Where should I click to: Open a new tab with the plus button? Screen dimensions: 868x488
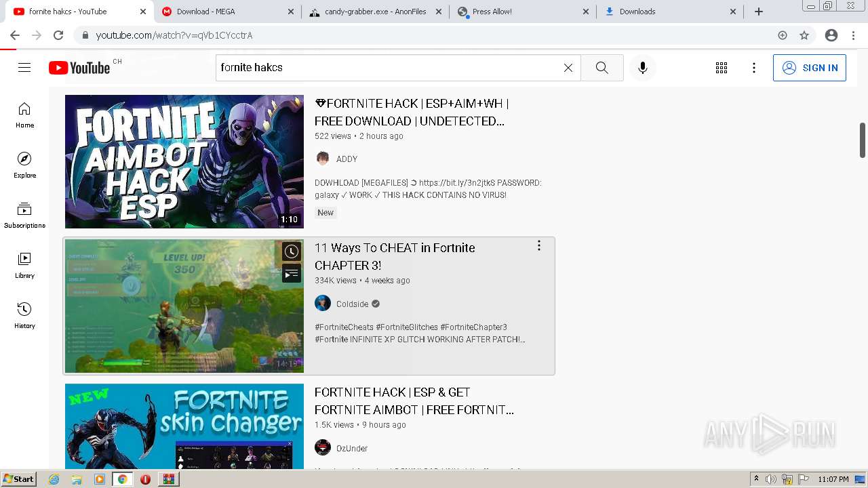coord(759,12)
